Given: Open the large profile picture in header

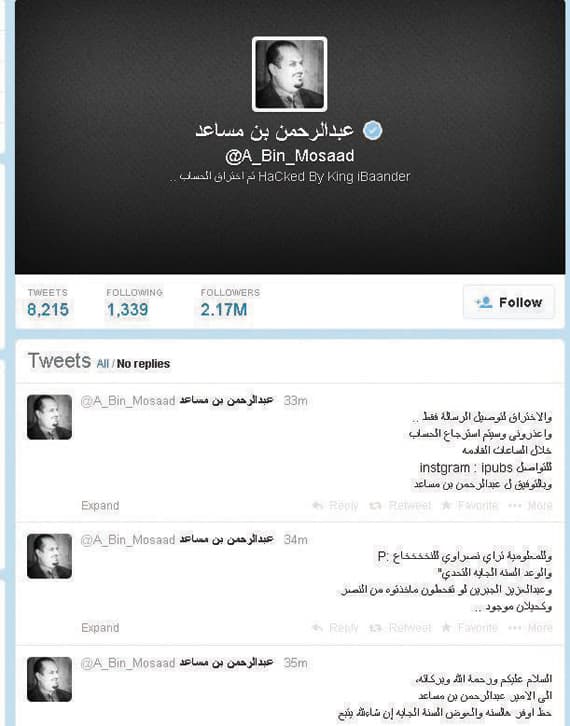Looking at the screenshot, I should click(289, 74).
